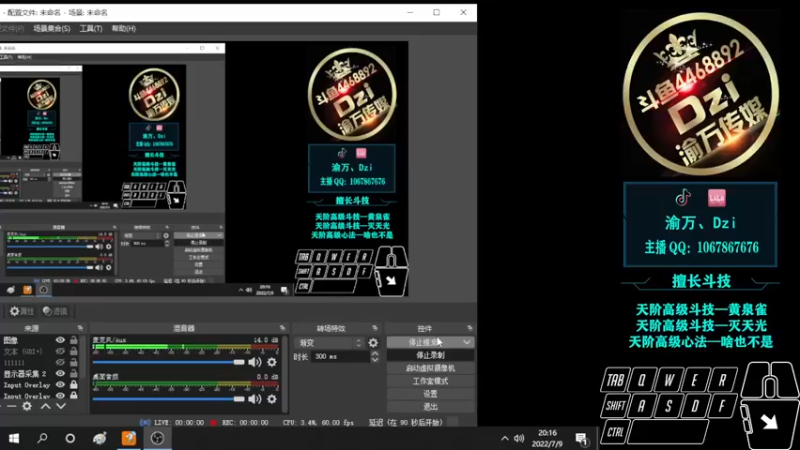The height and width of the screenshot is (450, 800).
Task: Mute the 麦克风/Aux speaker icon
Action: (x=255, y=362)
